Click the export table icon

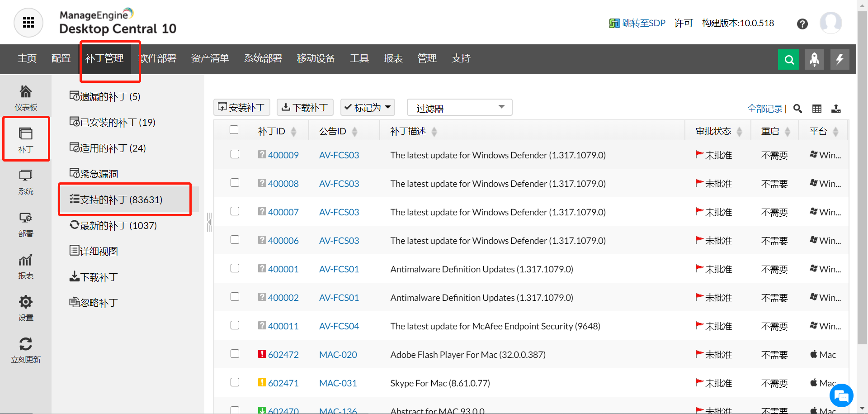point(836,109)
